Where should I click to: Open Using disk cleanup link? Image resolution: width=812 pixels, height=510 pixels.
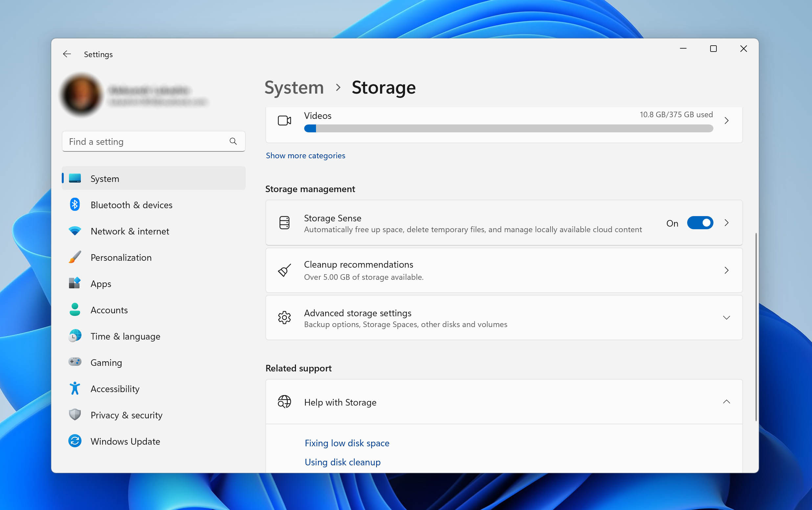[x=343, y=462]
